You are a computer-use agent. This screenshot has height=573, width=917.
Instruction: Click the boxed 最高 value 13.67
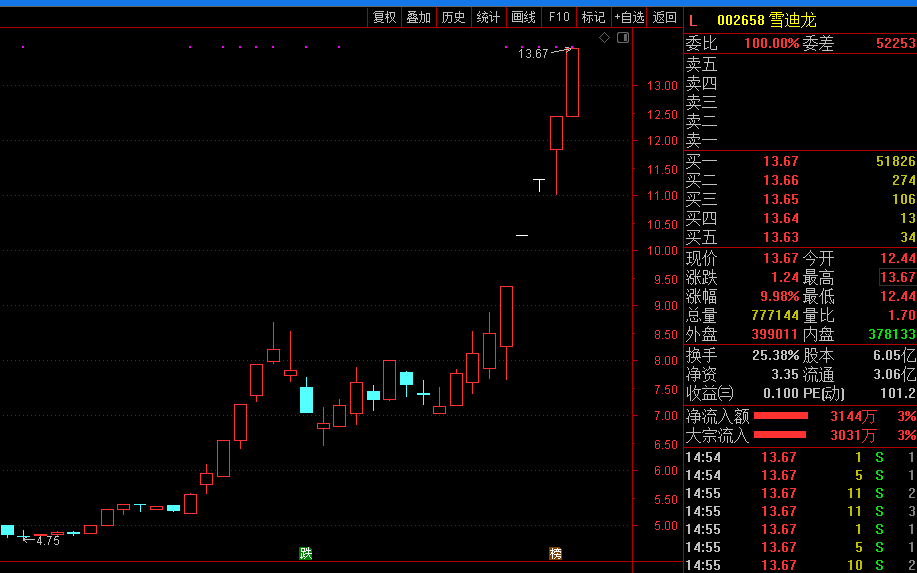897,277
